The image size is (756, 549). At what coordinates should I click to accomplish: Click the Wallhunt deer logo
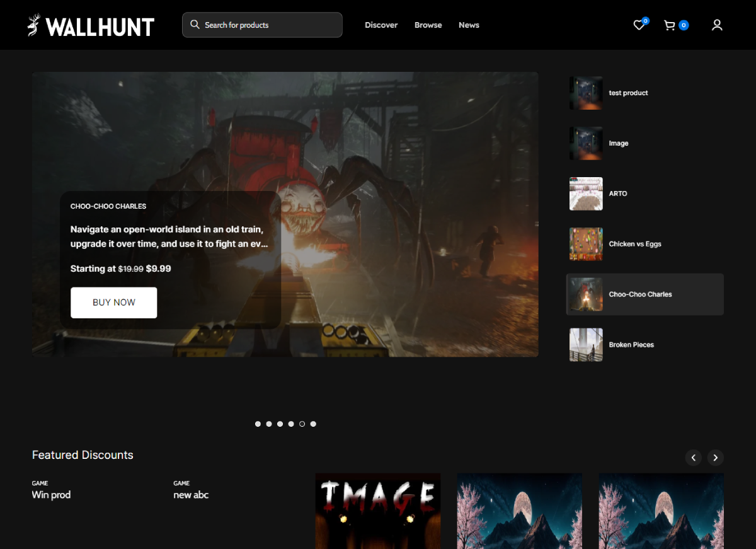pyautogui.click(x=34, y=25)
